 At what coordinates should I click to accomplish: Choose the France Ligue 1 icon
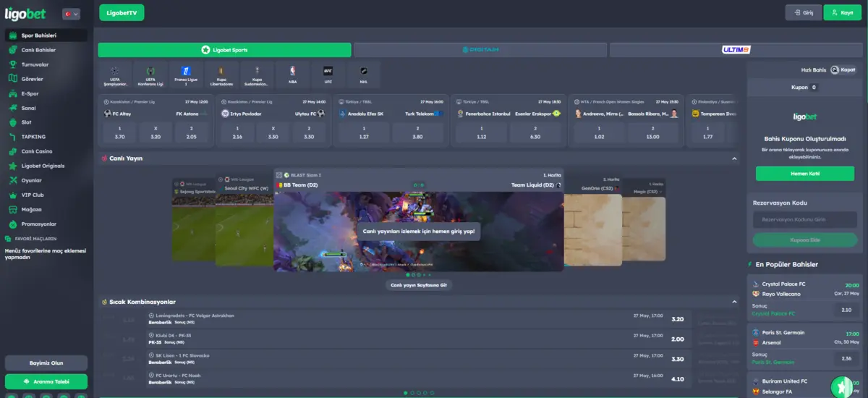click(186, 75)
